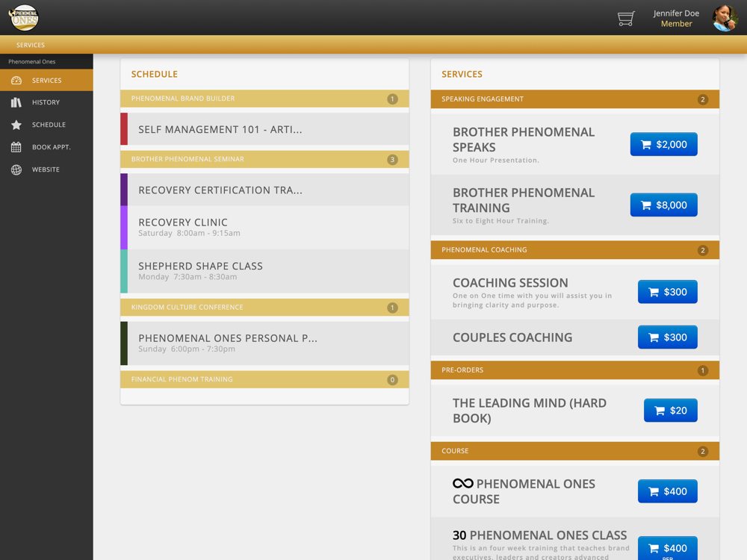747x560 pixels.
Task: Collapse Course services section
Action: coord(575,451)
